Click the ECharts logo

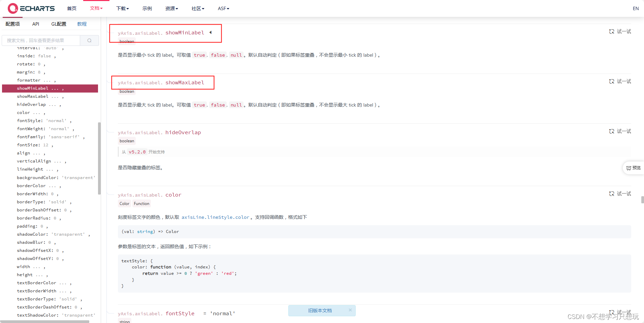[31, 8]
